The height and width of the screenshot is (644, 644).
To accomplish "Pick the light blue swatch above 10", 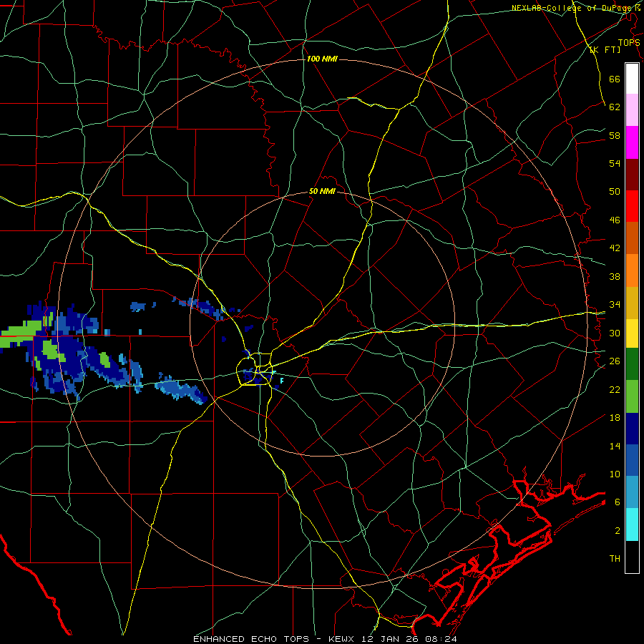I will tap(632, 492).
